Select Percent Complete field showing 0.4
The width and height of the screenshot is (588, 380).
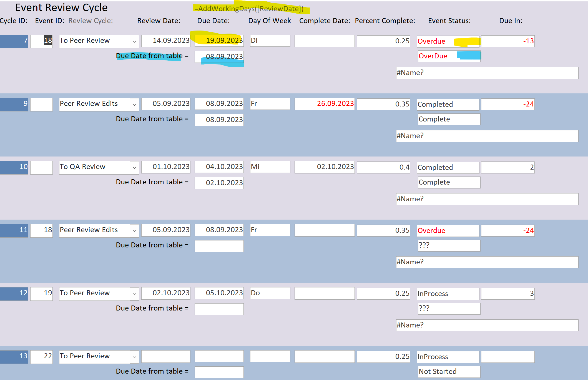tap(383, 167)
